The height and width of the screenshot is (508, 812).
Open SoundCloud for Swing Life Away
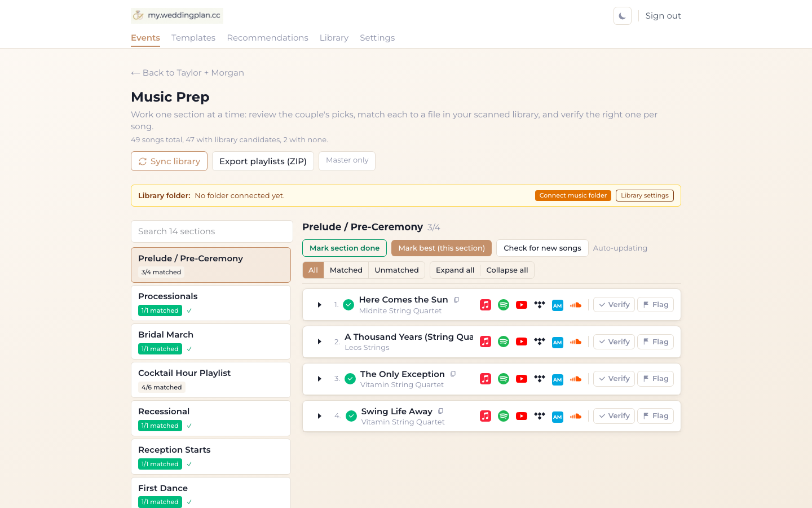click(576, 416)
